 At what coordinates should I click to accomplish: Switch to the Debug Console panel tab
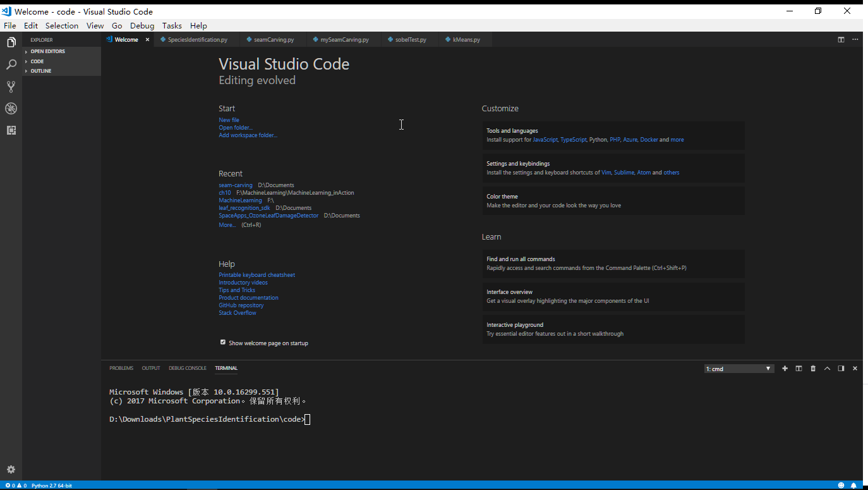pos(188,368)
